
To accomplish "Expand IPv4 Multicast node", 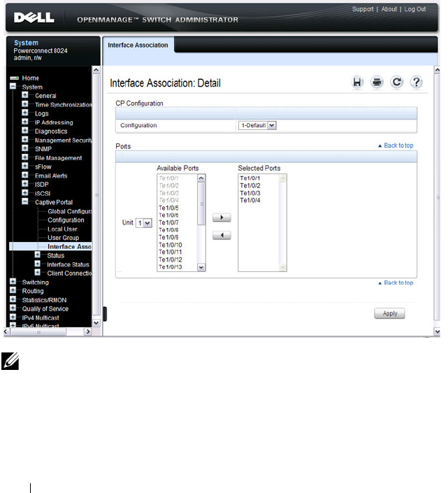I will tap(13, 317).
